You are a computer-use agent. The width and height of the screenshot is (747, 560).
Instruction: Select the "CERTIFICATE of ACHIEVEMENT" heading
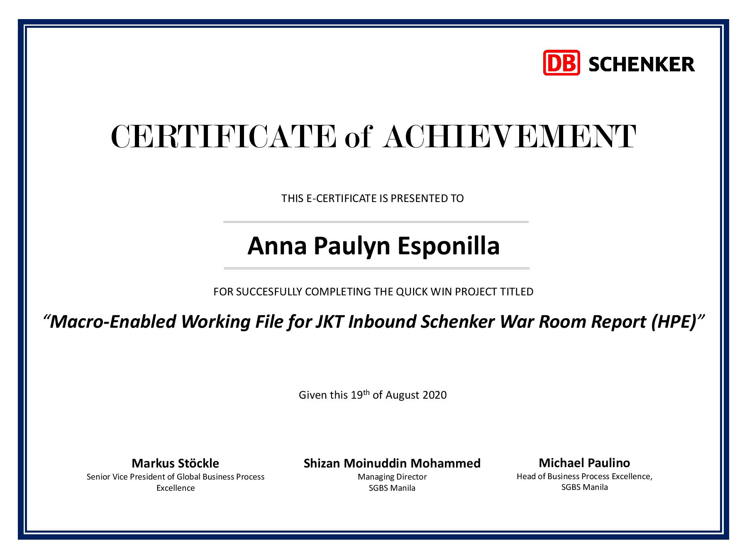(x=373, y=136)
